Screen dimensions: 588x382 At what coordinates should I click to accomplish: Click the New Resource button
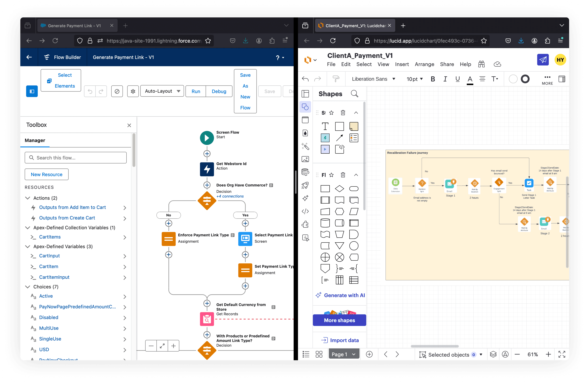46,174
